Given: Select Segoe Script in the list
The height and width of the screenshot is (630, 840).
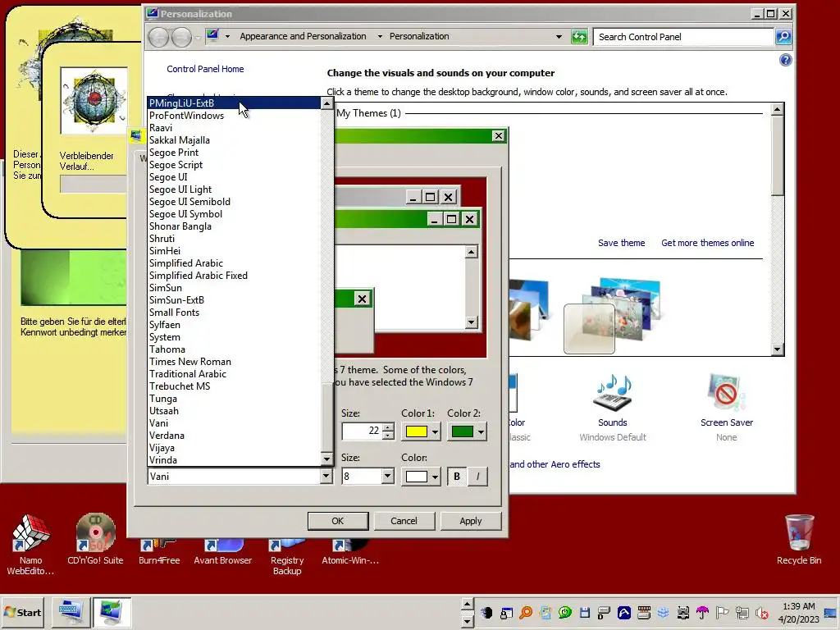Looking at the screenshot, I should pyautogui.click(x=235, y=164).
